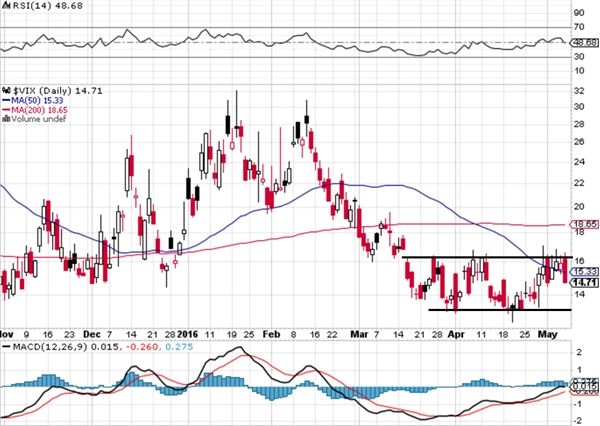
Task: Click the blue MA(50) color line marker
Action: pos(6,100)
